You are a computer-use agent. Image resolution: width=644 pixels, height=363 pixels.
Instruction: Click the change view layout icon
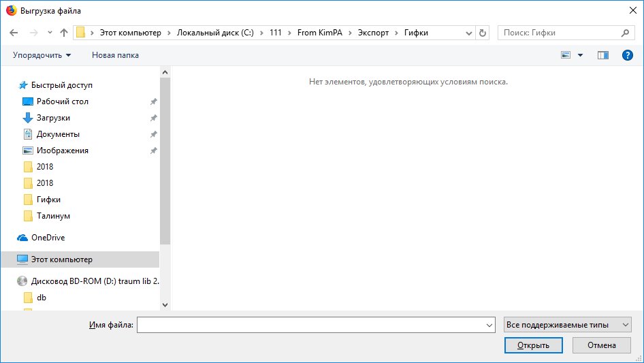pos(566,55)
